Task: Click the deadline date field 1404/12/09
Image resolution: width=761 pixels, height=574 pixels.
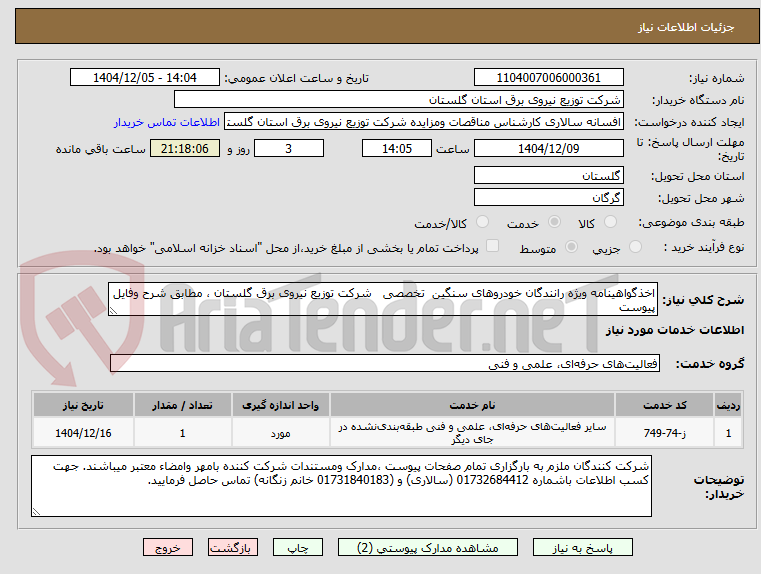Action: coord(548,148)
